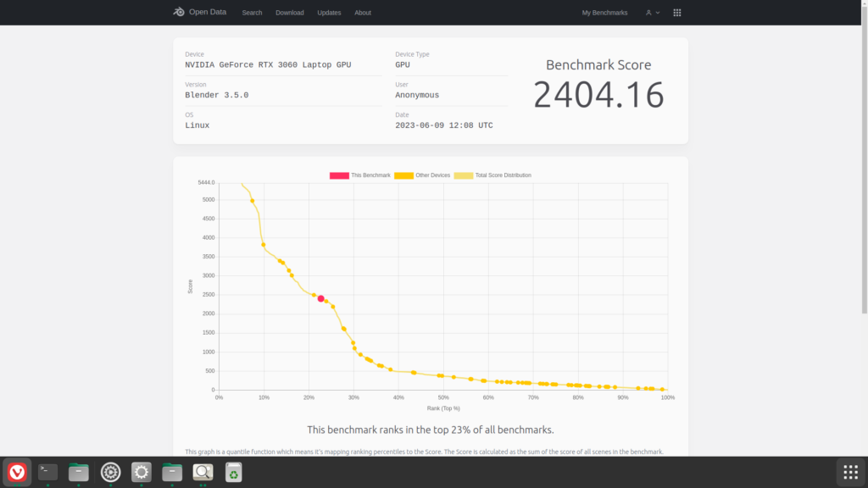Select the GPU device type value
The width and height of the screenshot is (868, 488).
(403, 64)
